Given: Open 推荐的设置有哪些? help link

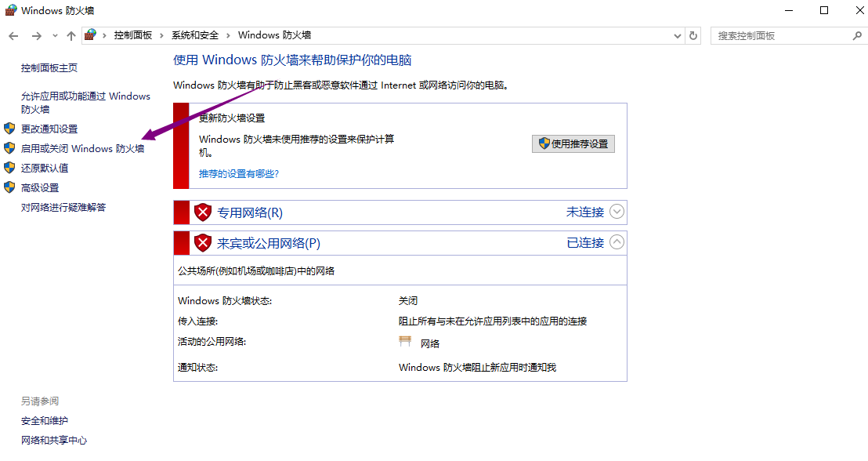Looking at the screenshot, I should 239,174.
